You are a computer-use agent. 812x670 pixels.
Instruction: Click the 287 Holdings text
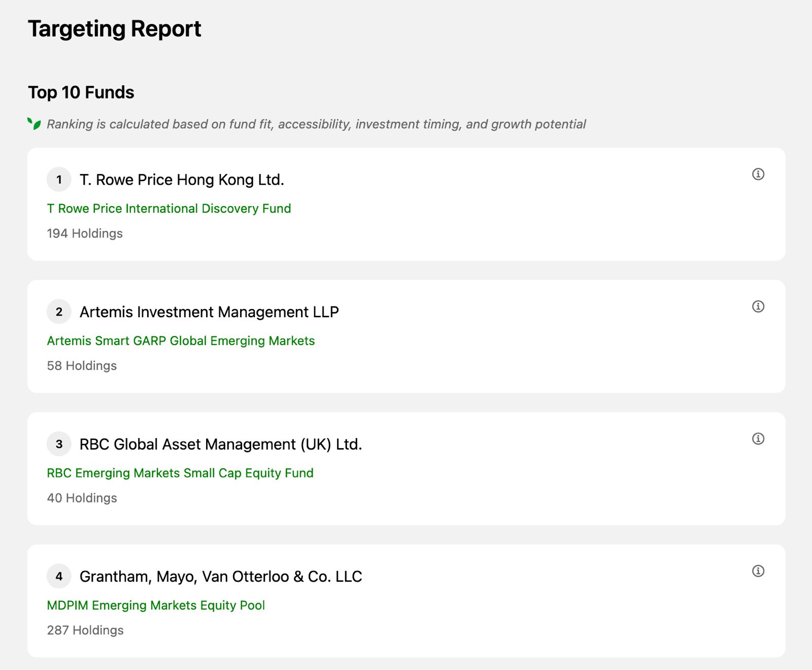pos(85,630)
